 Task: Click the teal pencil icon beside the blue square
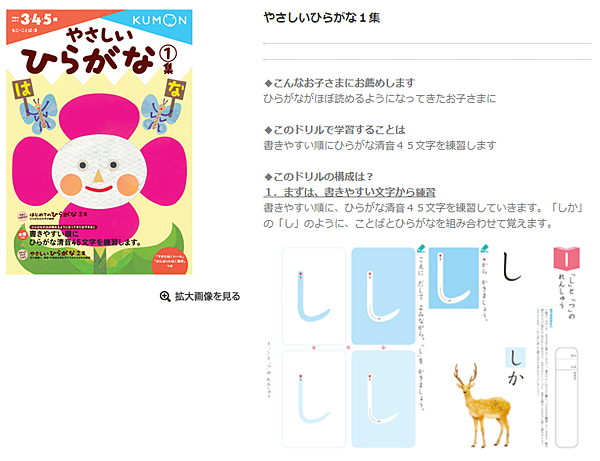[x=484, y=249]
